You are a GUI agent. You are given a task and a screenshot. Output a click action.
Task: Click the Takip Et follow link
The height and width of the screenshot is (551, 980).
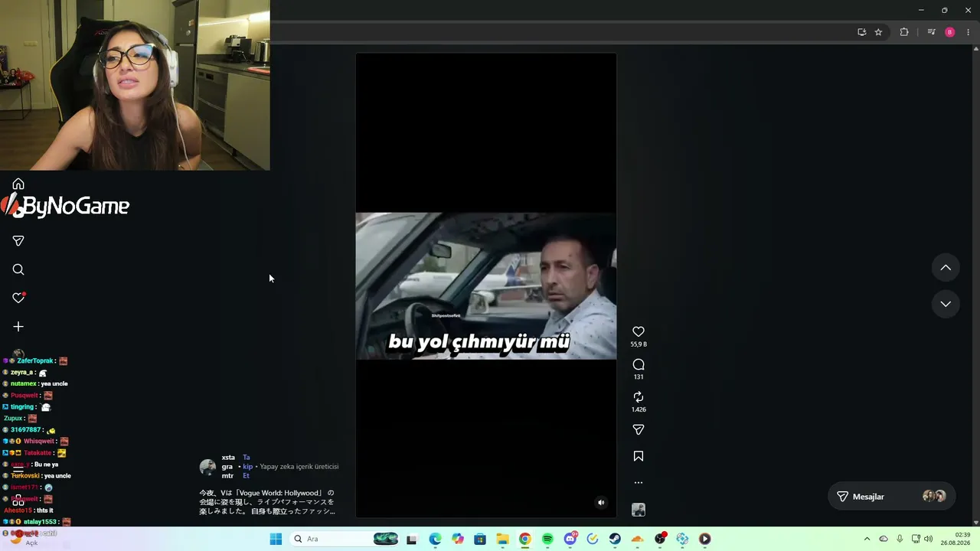(x=247, y=467)
